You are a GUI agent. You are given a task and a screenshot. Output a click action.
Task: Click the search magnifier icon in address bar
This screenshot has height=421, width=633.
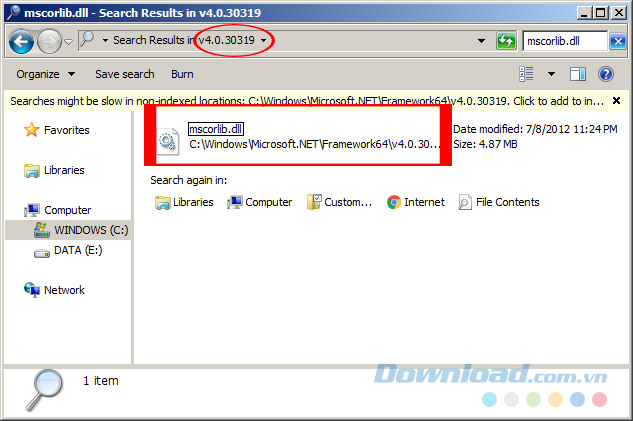point(87,40)
